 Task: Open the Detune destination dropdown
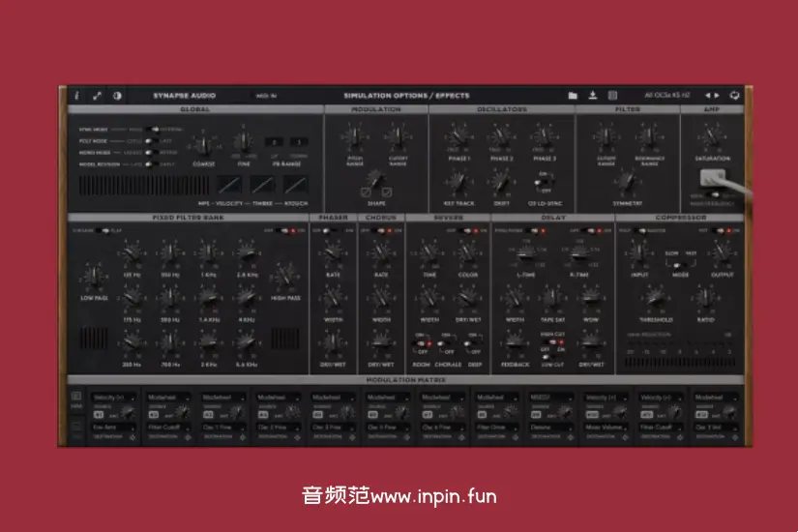pyautogui.click(x=551, y=428)
